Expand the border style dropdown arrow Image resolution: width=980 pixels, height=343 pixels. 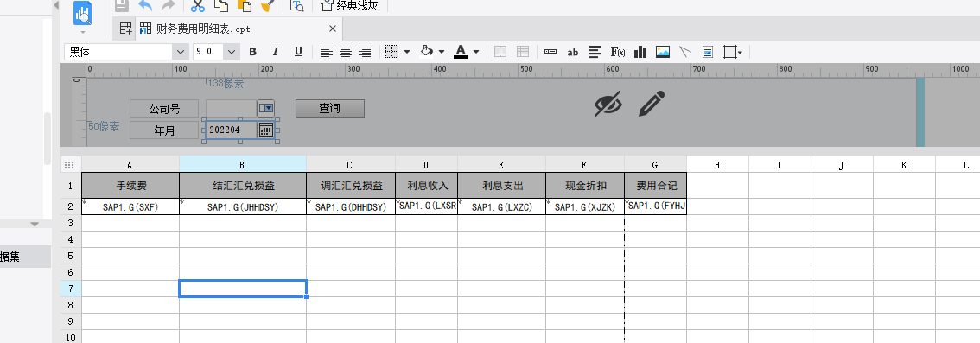click(407, 52)
